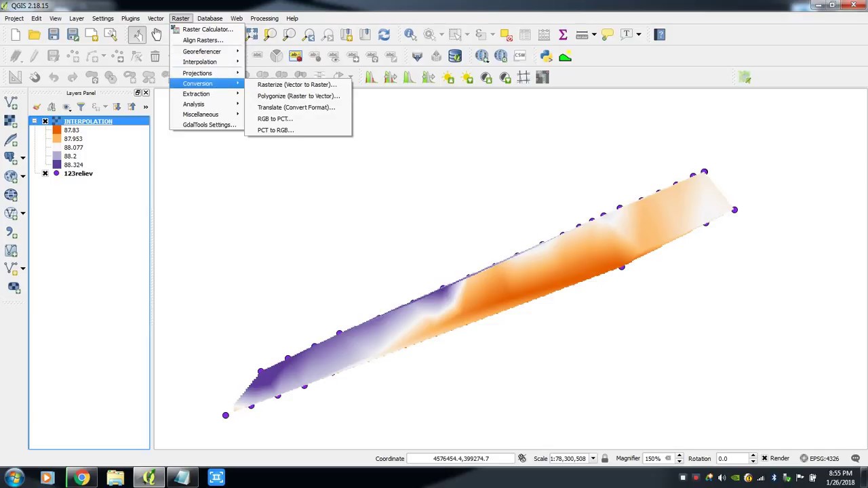Open the Field Calculator statistics sigma icon
This screenshot has height=488, width=868.
click(563, 35)
